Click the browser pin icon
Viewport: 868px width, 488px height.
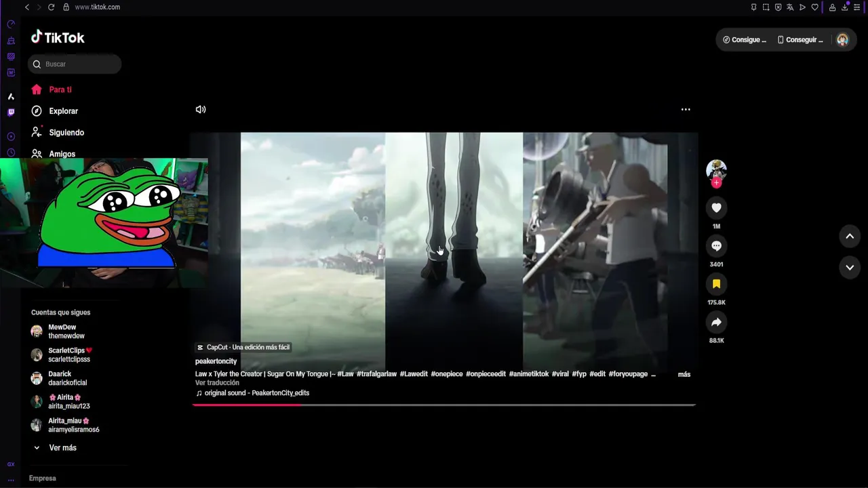coord(753,7)
